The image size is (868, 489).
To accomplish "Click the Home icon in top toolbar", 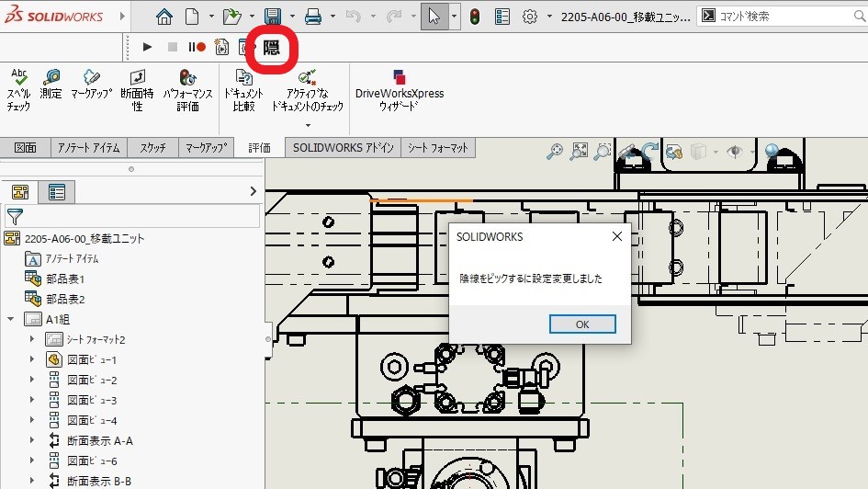I will point(163,17).
